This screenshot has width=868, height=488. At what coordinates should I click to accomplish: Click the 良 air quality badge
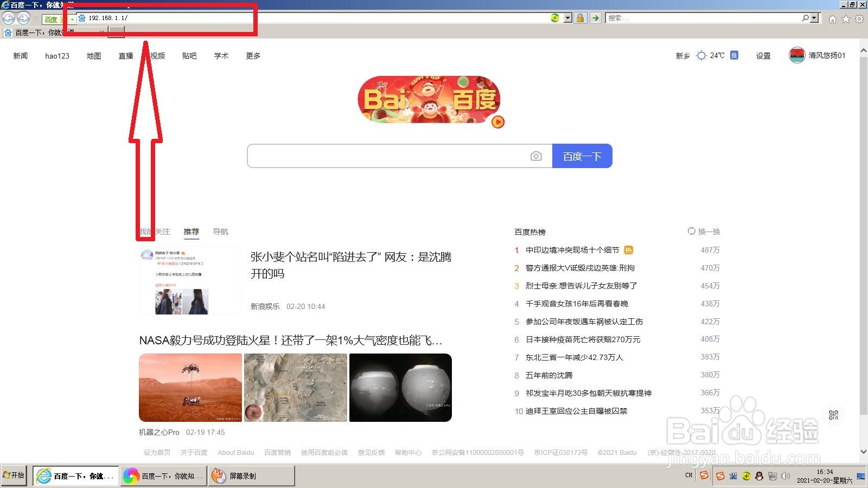pyautogui.click(x=734, y=55)
